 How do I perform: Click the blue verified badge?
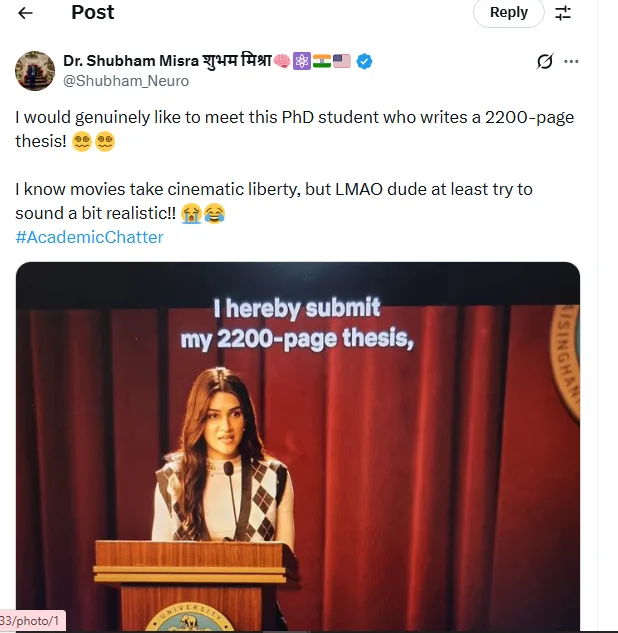[x=365, y=61]
